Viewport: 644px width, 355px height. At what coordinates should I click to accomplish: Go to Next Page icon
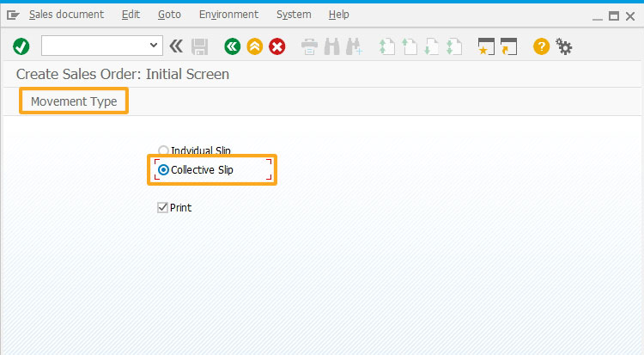coord(431,46)
